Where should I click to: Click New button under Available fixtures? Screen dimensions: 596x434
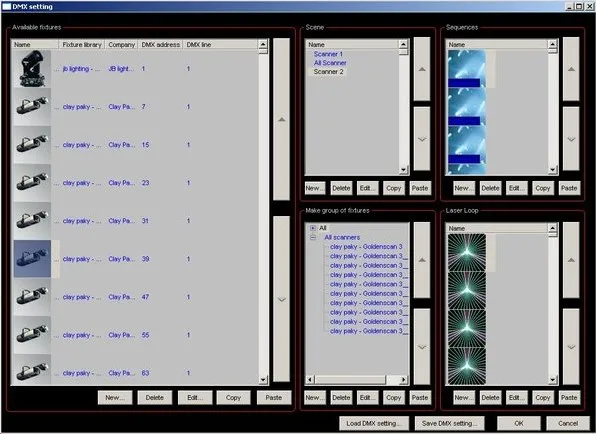(x=115, y=398)
